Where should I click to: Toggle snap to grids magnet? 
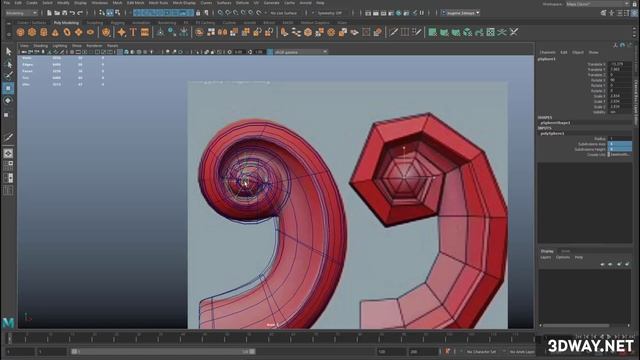click(x=220, y=13)
